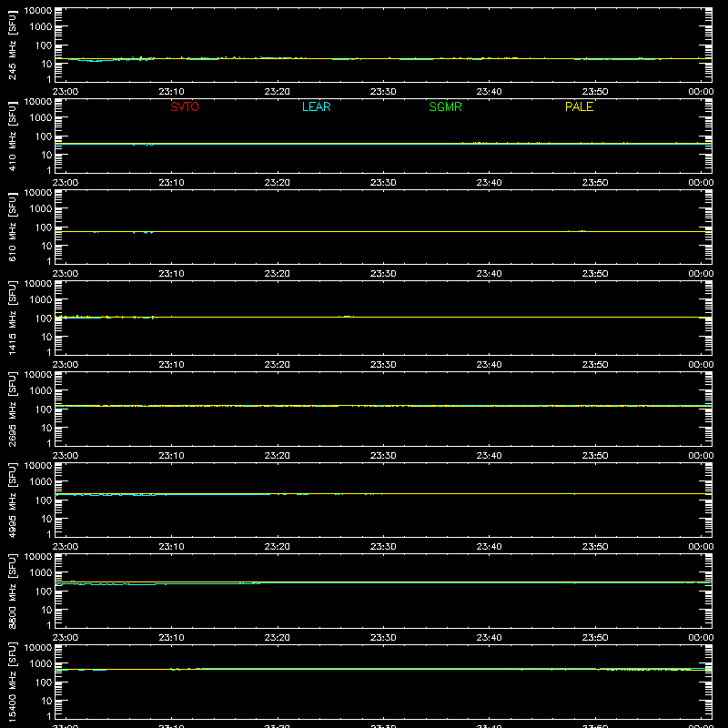Click 23:00 label below the 1415 MHz plot

[x=66, y=365]
